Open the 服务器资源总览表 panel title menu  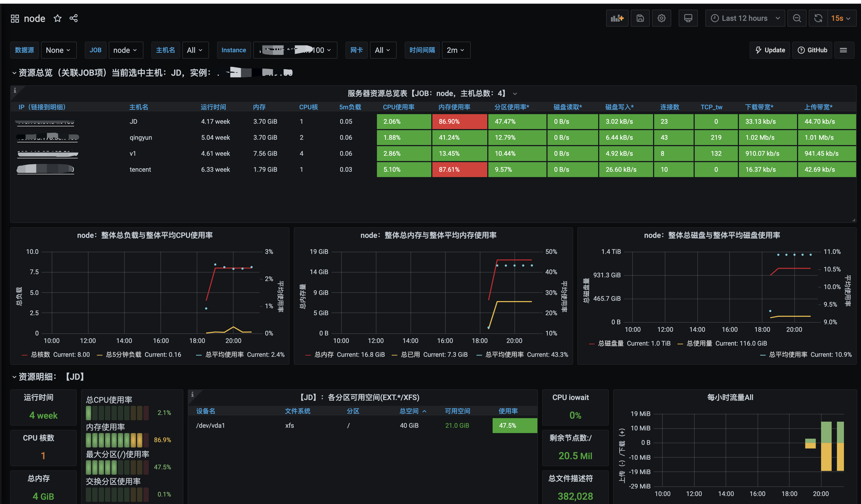427,94
